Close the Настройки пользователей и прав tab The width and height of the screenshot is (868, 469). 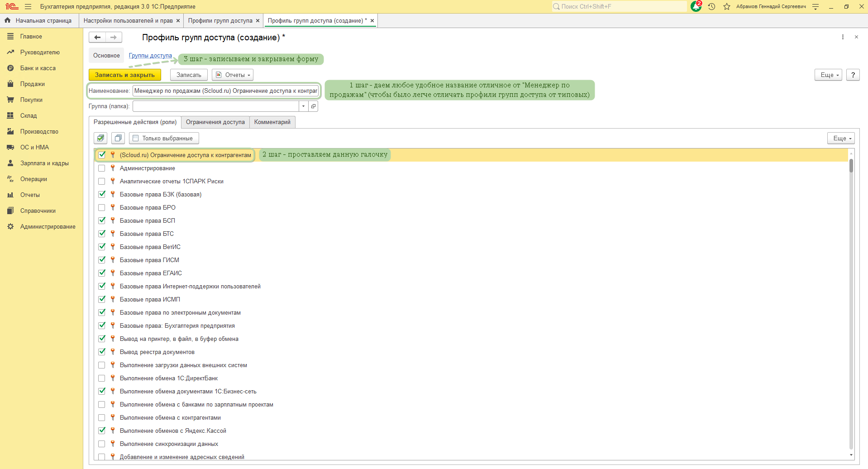pos(178,21)
